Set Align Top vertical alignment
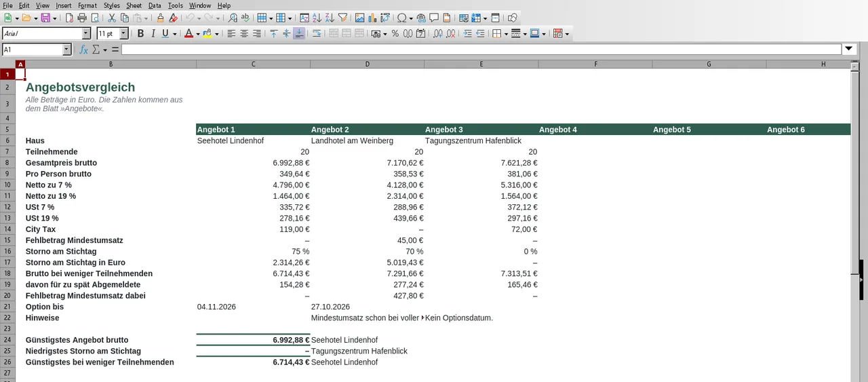This screenshot has width=868, height=382. 274,33
